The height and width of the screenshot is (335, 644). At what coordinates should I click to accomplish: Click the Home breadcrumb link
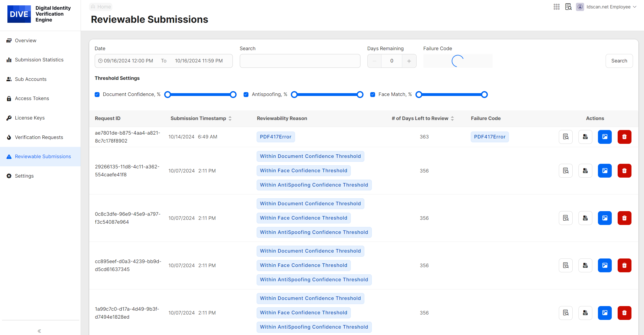[x=101, y=7]
